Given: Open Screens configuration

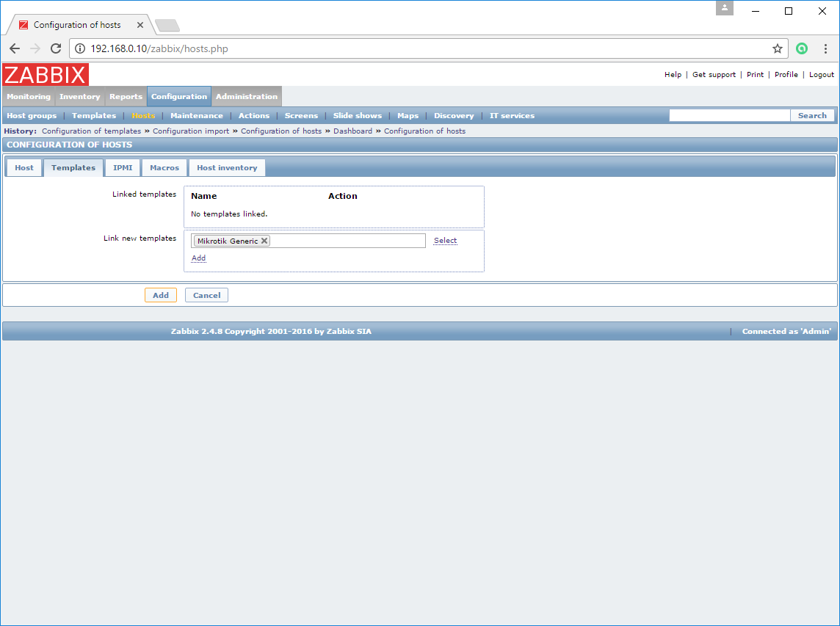Looking at the screenshot, I should (x=301, y=116).
